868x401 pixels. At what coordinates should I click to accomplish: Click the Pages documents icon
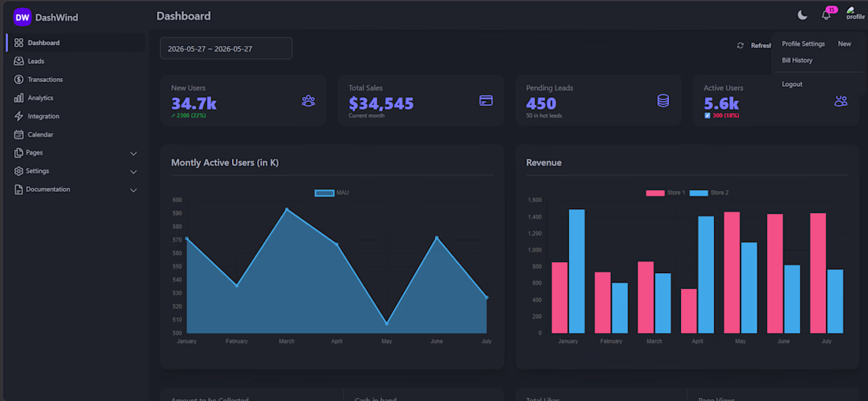(19, 152)
